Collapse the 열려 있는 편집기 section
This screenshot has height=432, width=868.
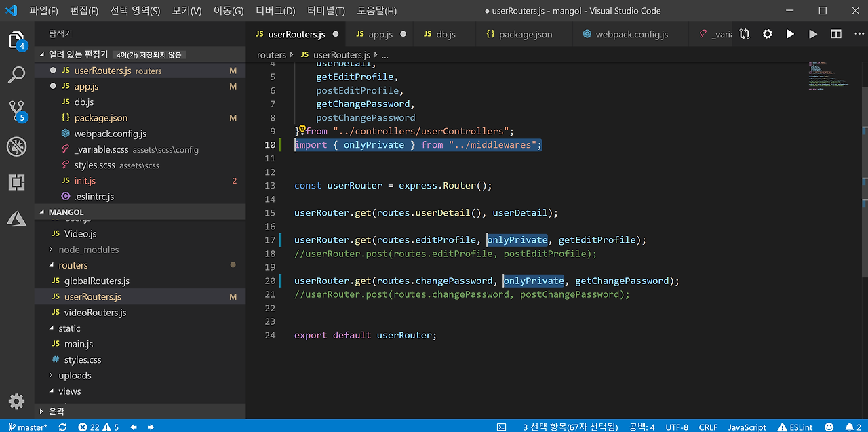tap(77, 54)
